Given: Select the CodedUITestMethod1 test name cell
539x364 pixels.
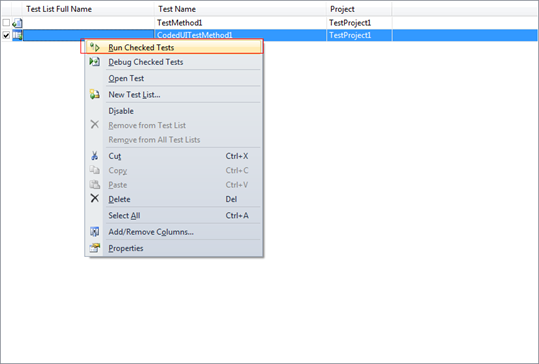Looking at the screenshot, I should 240,35.
